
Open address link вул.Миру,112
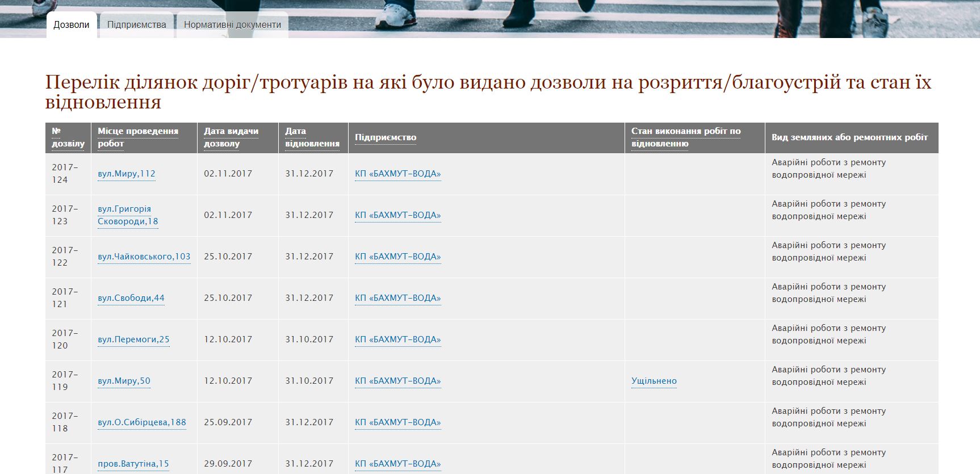pyautogui.click(x=126, y=174)
